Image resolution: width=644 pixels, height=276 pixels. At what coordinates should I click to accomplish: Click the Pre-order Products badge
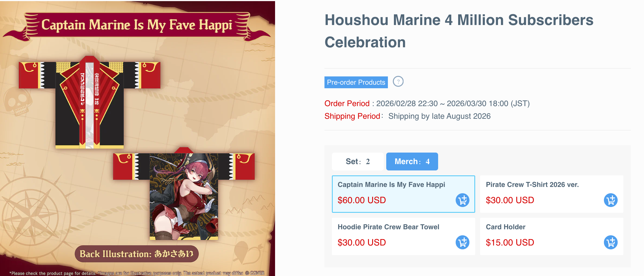click(356, 82)
